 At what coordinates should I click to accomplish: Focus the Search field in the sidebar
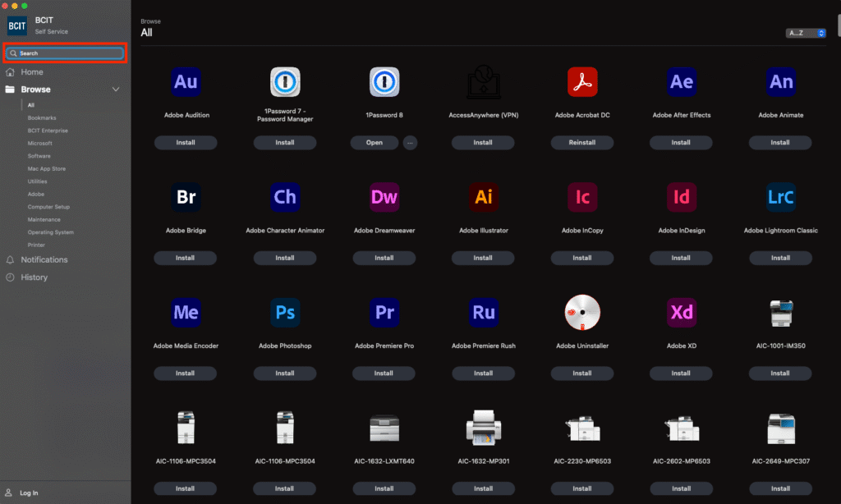(x=66, y=53)
